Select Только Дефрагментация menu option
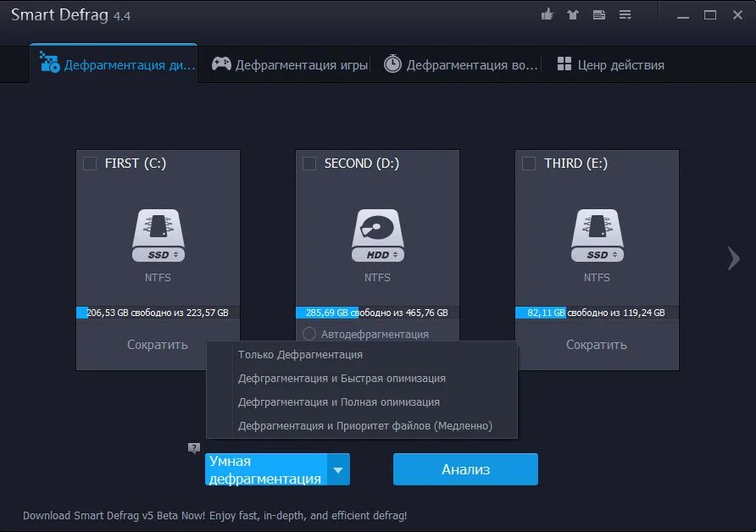The height and width of the screenshot is (532, 756). [x=362, y=355]
